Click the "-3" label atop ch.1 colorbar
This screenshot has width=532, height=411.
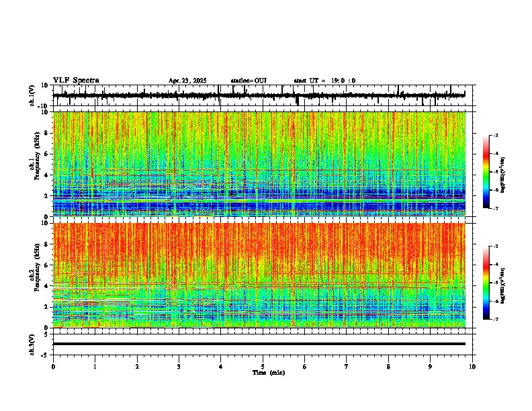coord(495,136)
